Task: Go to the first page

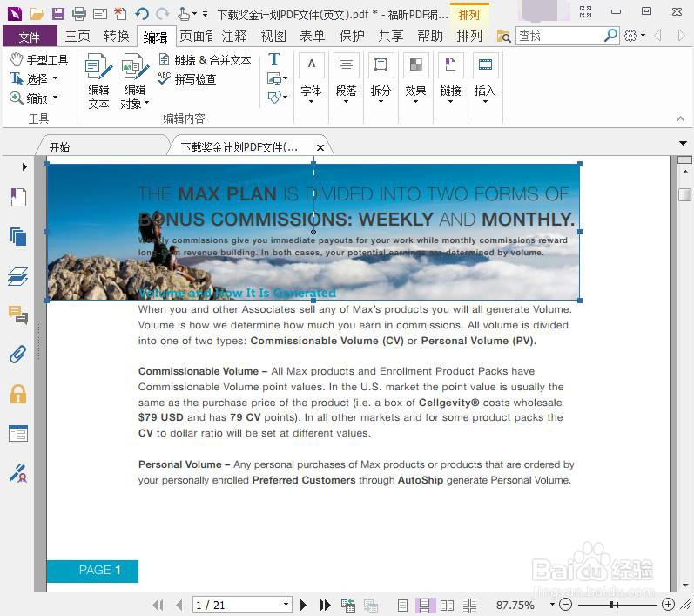Action: 158,605
